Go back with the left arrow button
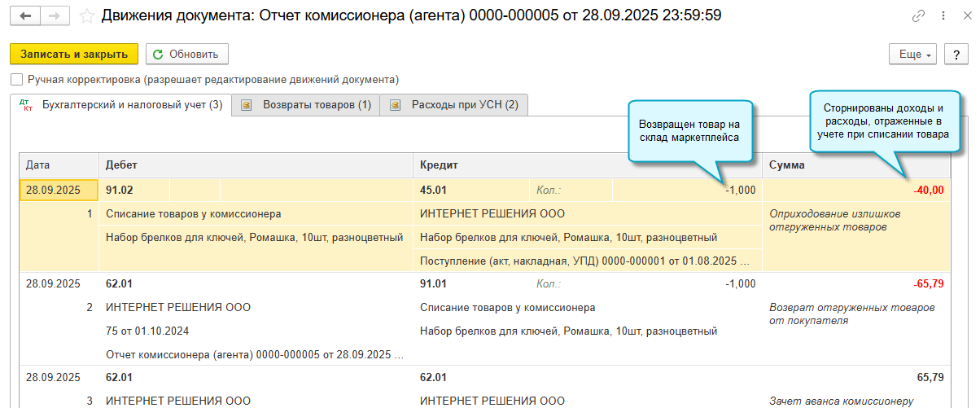Image resolution: width=980 pixels, height=408 pixels. [x=26, y=16]
